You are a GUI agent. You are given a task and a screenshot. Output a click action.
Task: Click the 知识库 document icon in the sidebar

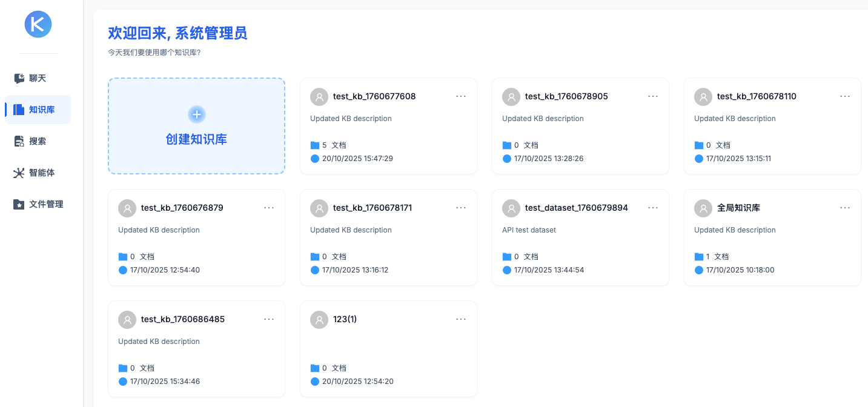coord(19,110)
